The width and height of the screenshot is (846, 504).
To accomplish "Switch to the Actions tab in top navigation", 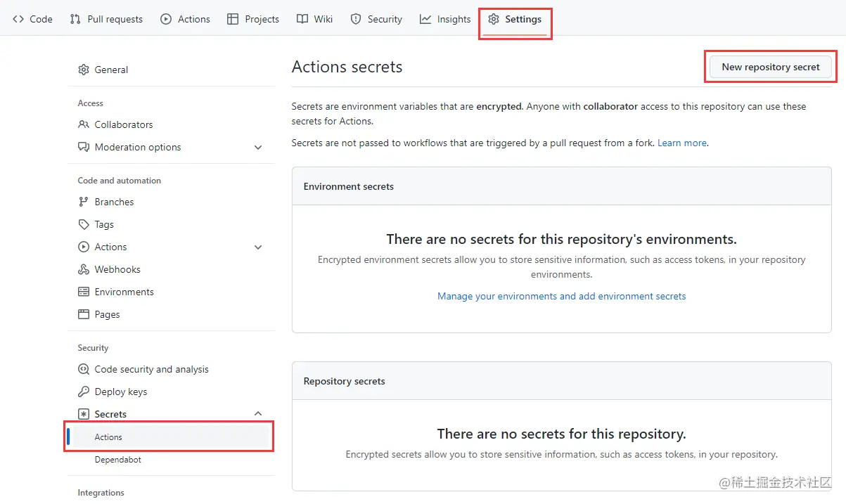I will coord(186,19).
